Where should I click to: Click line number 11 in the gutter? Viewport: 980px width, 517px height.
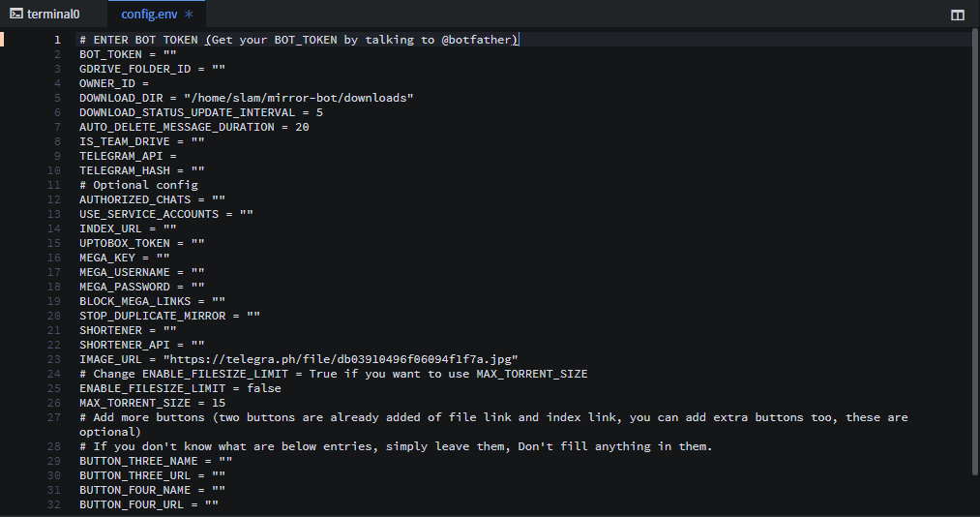click(57, 185)
